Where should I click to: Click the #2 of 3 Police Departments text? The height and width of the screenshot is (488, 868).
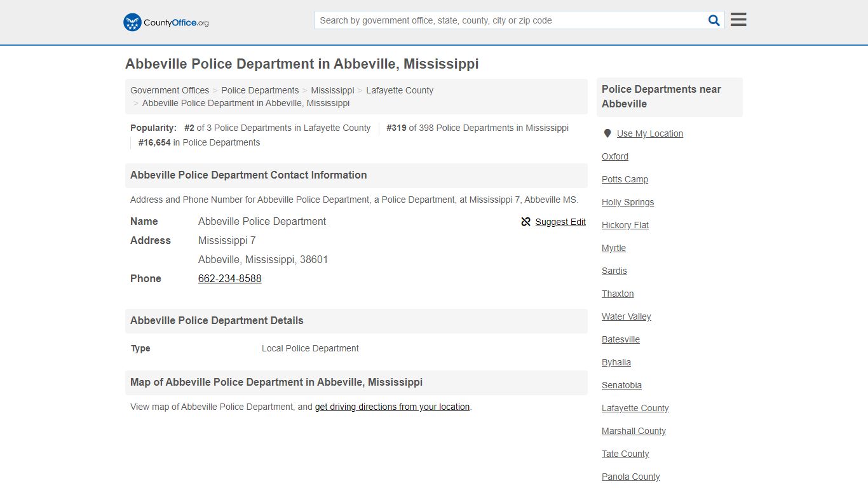point(277,128)
